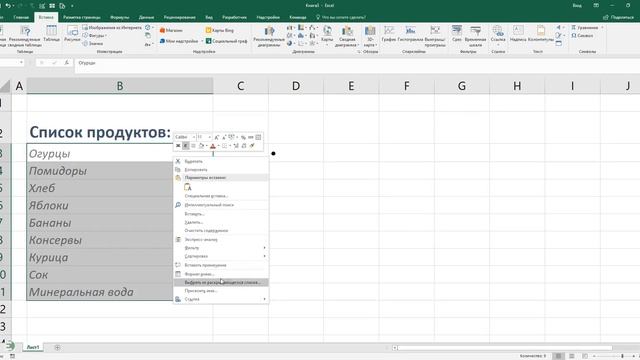Screen dimensions: 640x360
Task: Choose Очистить содержимое in context menu
Action: [221, 231]
